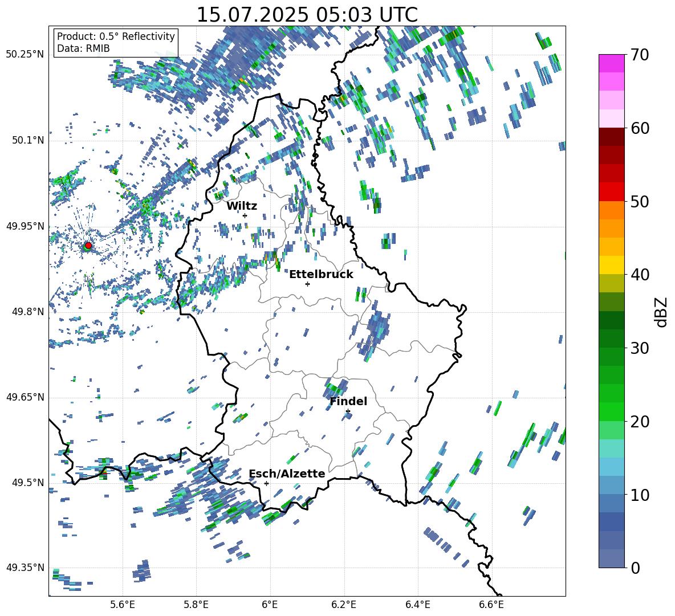Image resolution: width=675 pixels, height=616 pixels.
Task: Click the 'Esch/Alzette' city label
Action: (x=287, y=474)
